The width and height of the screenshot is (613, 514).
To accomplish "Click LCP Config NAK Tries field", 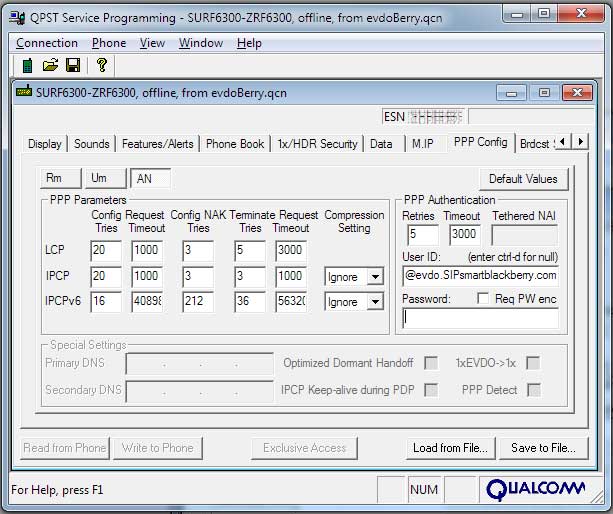I will 198,251.
